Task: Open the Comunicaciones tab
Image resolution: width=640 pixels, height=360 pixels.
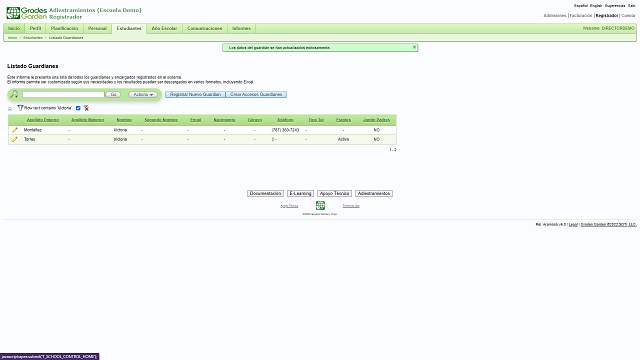Action: (204, 28)
